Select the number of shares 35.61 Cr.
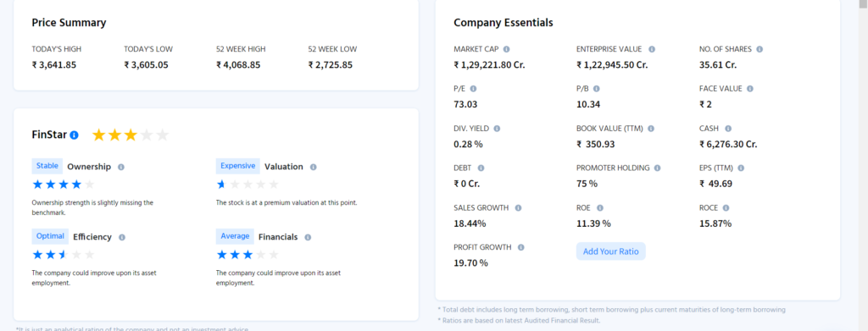The width and height of the screenshot is (868, 331). coord(718,64)
